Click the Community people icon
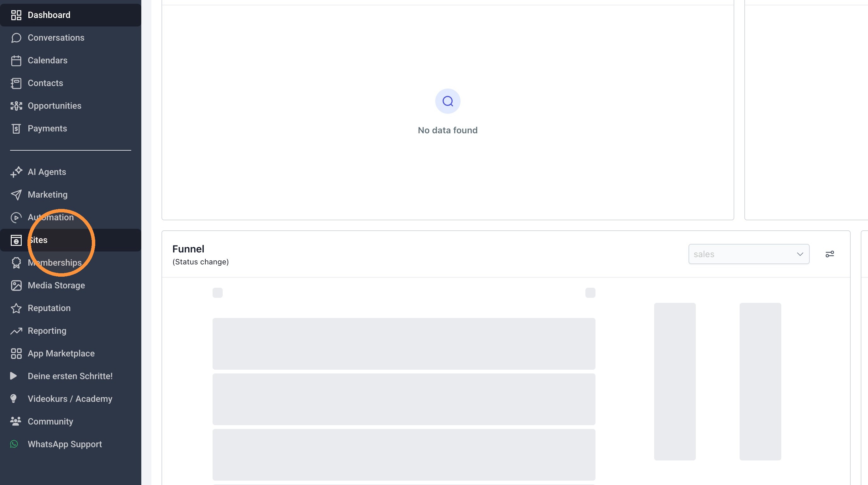Viewport: 868px width, 485px height. tap(15, 421)
